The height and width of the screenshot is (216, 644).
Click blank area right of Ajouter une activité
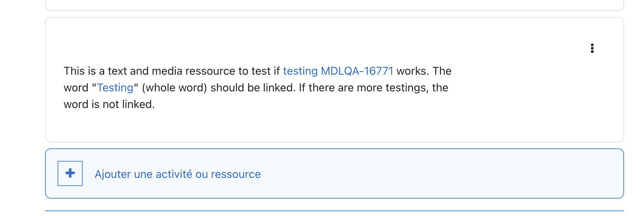tap(443, 174)
